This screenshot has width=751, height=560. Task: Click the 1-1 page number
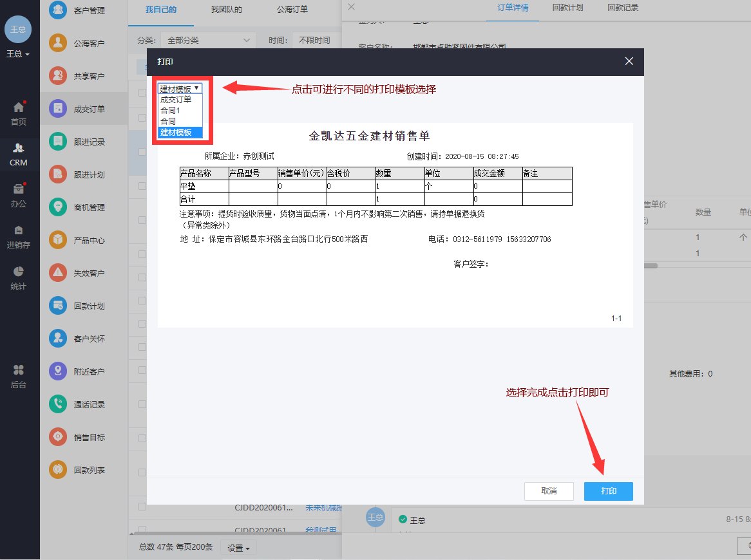coord(616,318)
